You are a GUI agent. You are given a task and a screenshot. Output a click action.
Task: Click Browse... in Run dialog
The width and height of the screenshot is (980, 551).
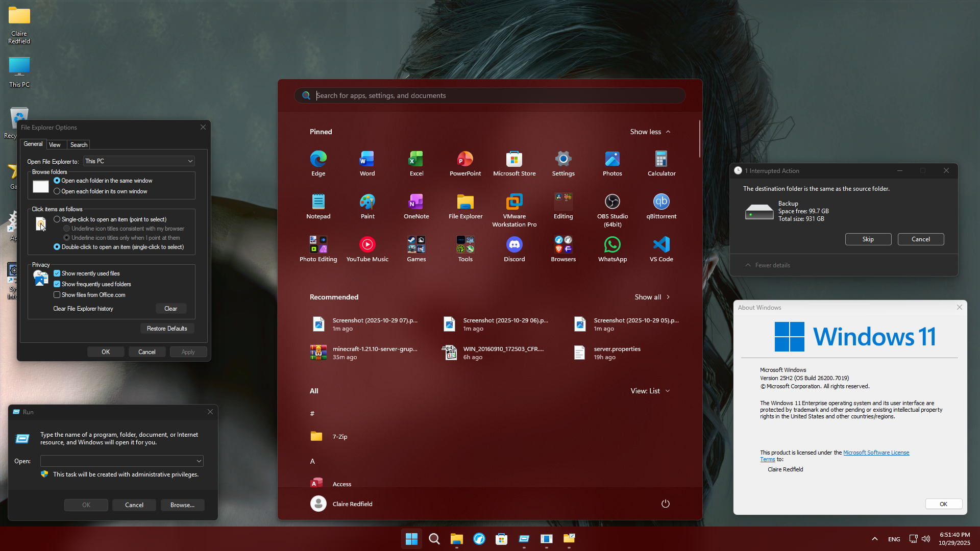coord(182,505)
